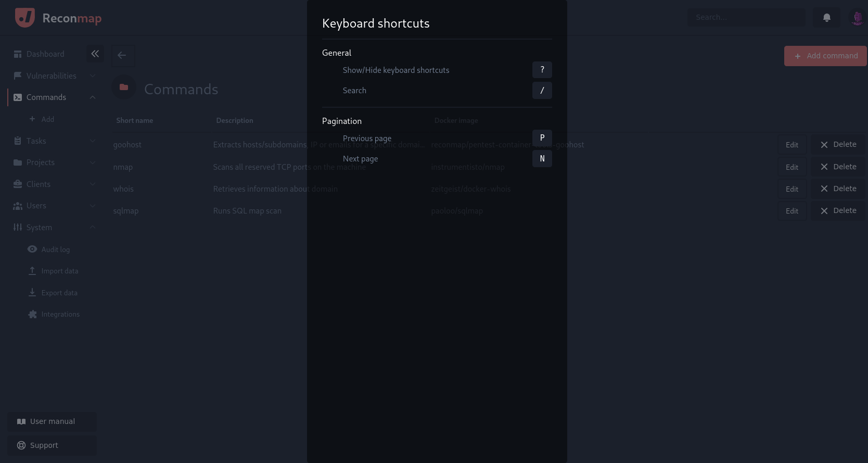
Task: Click the System sliders icon
Action: point(18,228)
